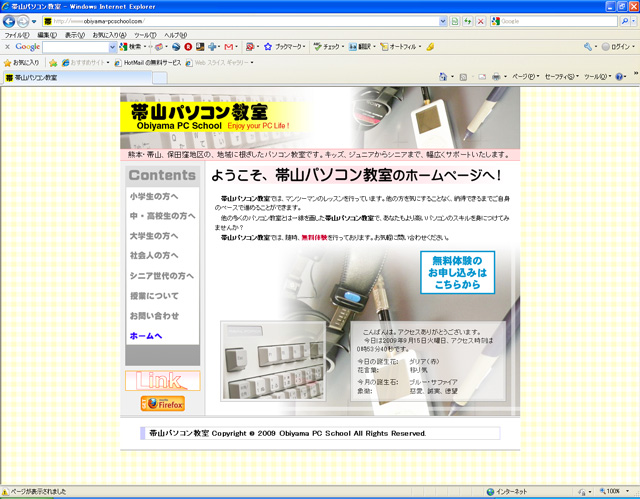Open the ツール(T) menu in menu bar
Screen dimensions: 640x499
[x=145, y=35]
